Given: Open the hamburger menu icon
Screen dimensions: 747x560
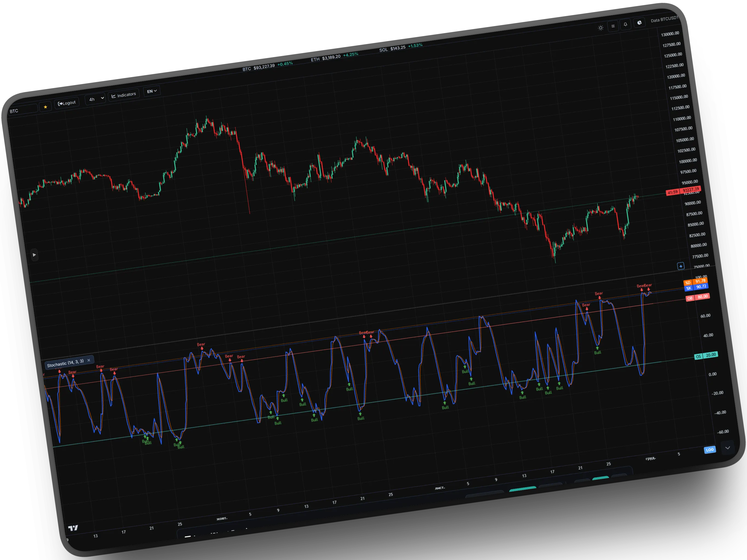Looking at the screenshot, I should coord(613,26).
